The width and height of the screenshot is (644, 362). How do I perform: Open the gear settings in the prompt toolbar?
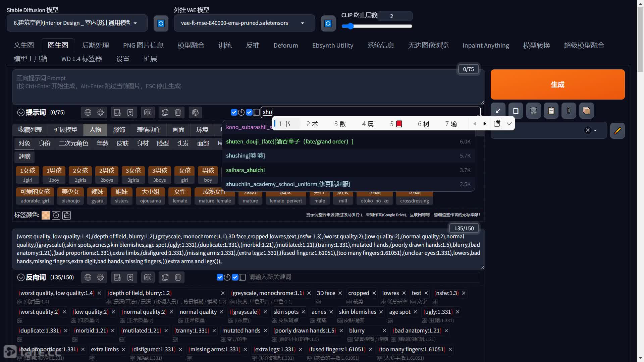[x=100, y=113]
